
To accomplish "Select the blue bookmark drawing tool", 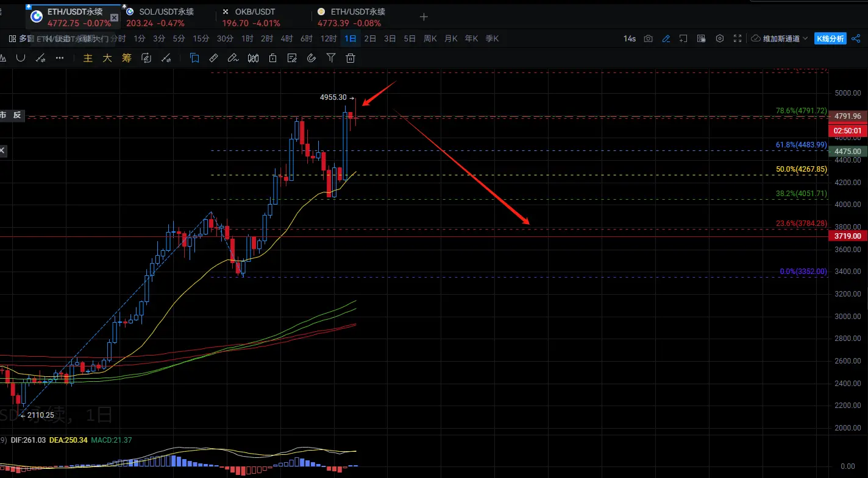I will click(x=194, y=58).
